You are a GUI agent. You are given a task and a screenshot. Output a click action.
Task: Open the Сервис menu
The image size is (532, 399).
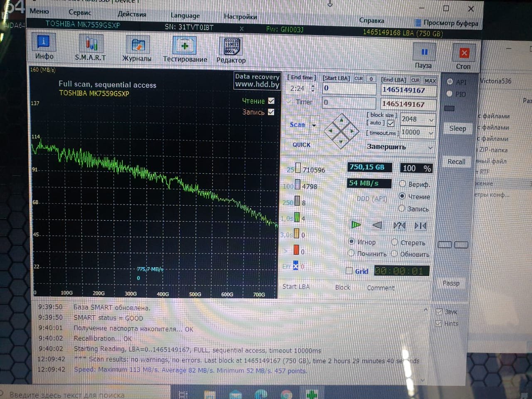tap(80, 12)
